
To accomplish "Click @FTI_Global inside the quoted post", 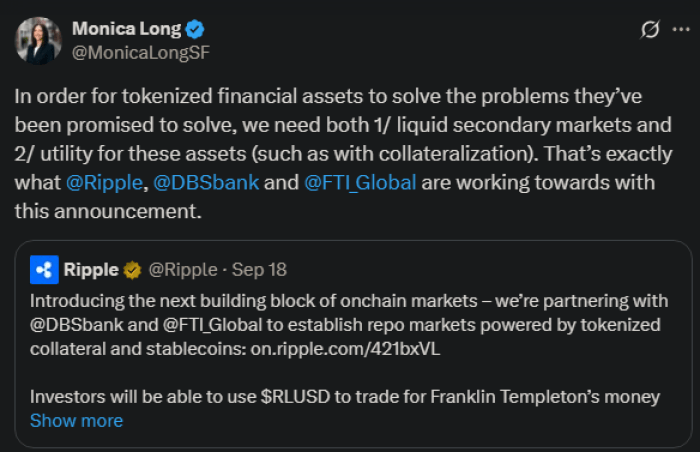I will [197, 324].
